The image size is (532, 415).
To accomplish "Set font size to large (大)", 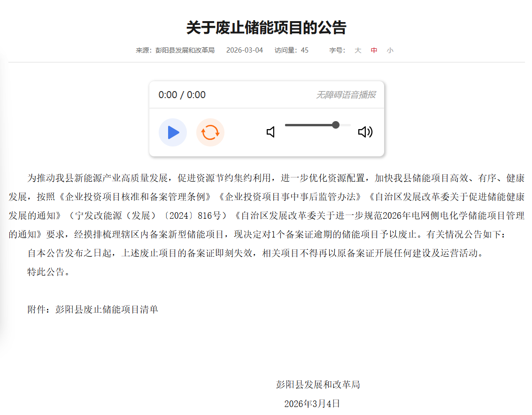I will [x=358, y=50].
